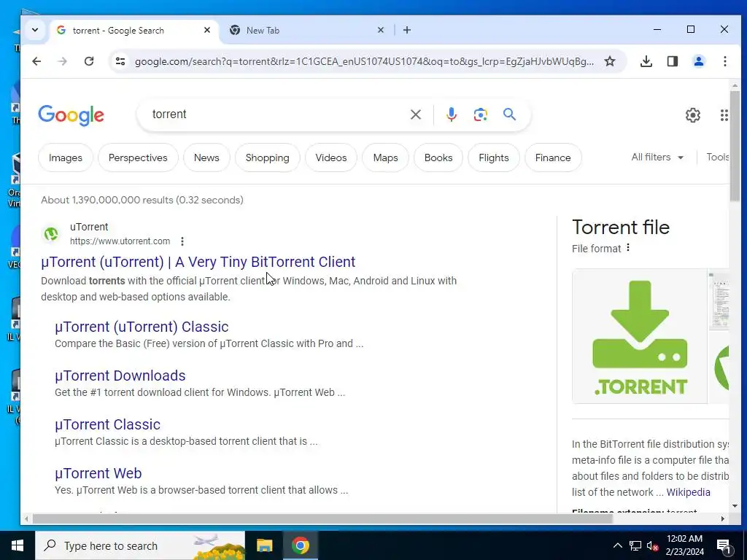Clear the search box text

pyautogui.click(x=415, y=114)
